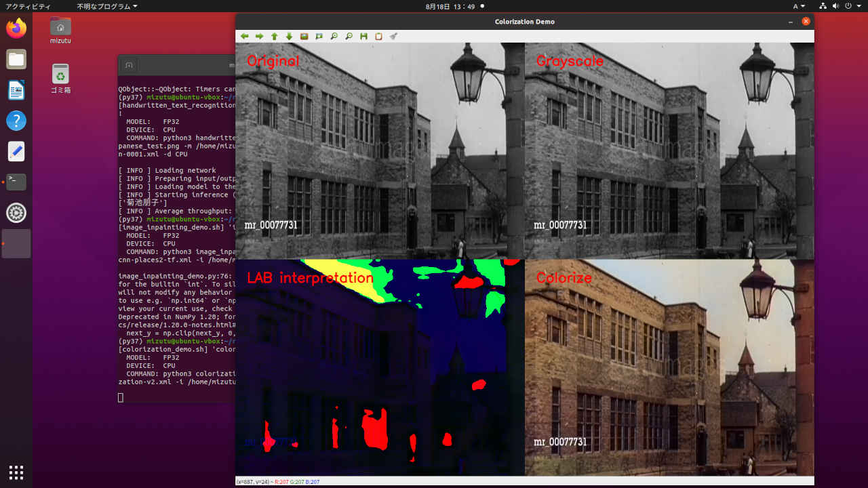Screen dimensions: 868x488
Task: Expand the input source 'A' dropdown
Action: [799, 6]
